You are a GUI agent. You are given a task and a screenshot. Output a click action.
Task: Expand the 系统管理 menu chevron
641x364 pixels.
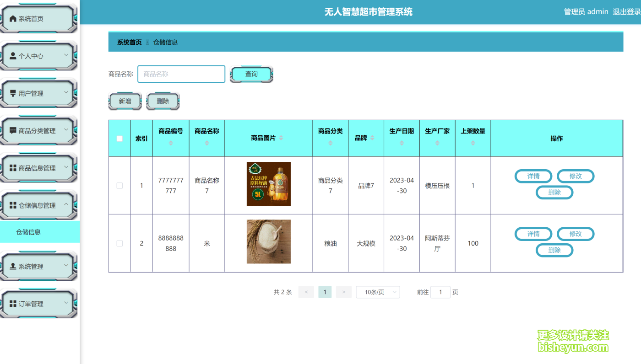(66, 266)
